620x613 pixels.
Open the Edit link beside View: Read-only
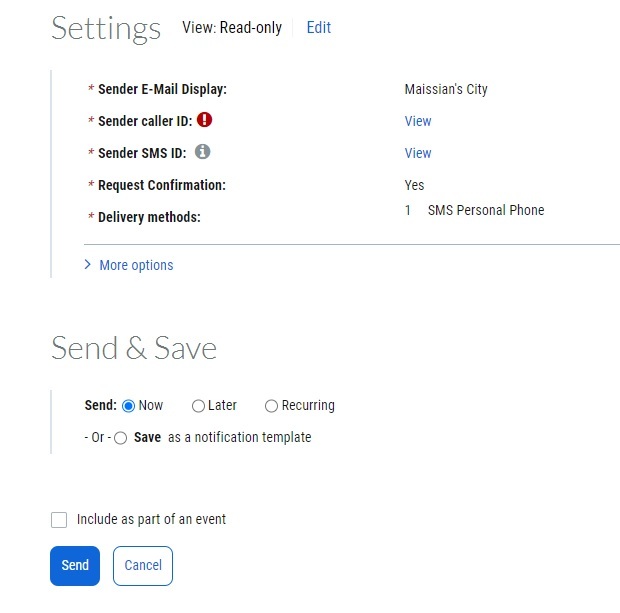coord(318,28)
